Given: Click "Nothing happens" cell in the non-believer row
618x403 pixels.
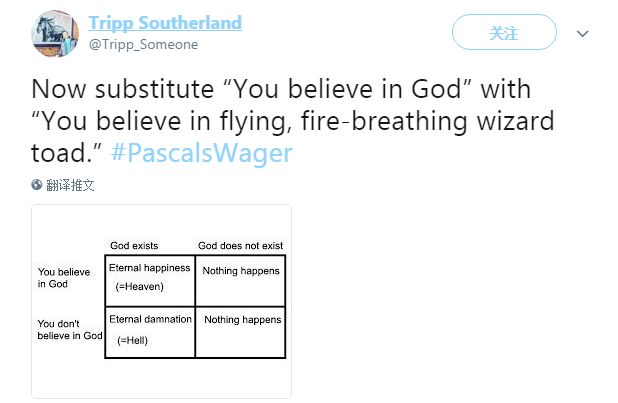Looking at the screenshot, I should point(240,332).
